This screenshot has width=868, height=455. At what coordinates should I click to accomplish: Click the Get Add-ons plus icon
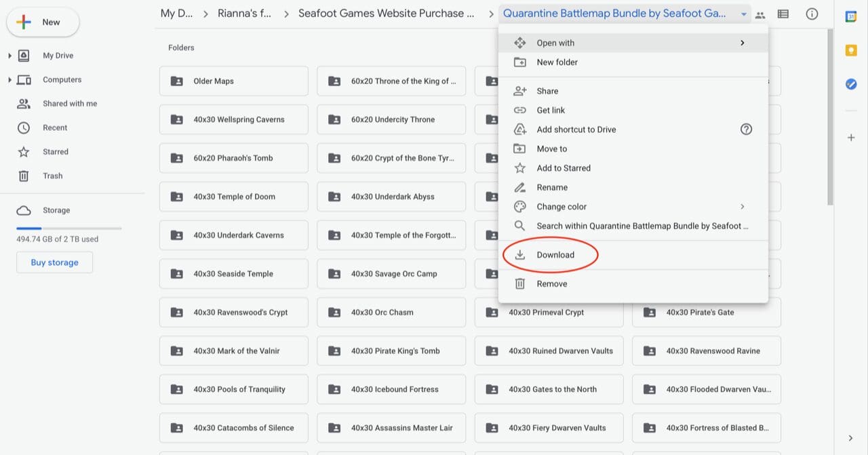point(851,137)
